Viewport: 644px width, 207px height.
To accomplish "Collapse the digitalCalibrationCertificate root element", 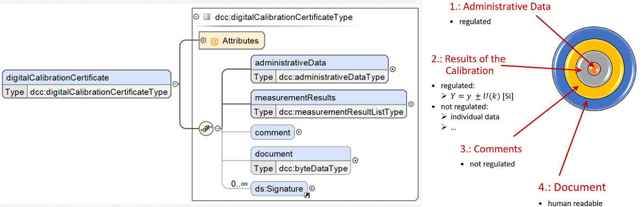I will [x=175, y=84].
